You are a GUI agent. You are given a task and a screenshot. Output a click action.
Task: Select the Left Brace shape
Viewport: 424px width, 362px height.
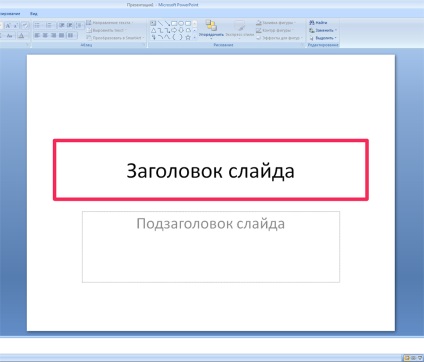[x=174, y=37]
